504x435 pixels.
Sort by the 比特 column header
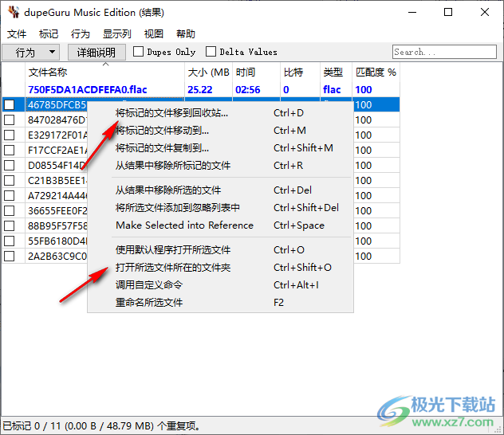300,72
